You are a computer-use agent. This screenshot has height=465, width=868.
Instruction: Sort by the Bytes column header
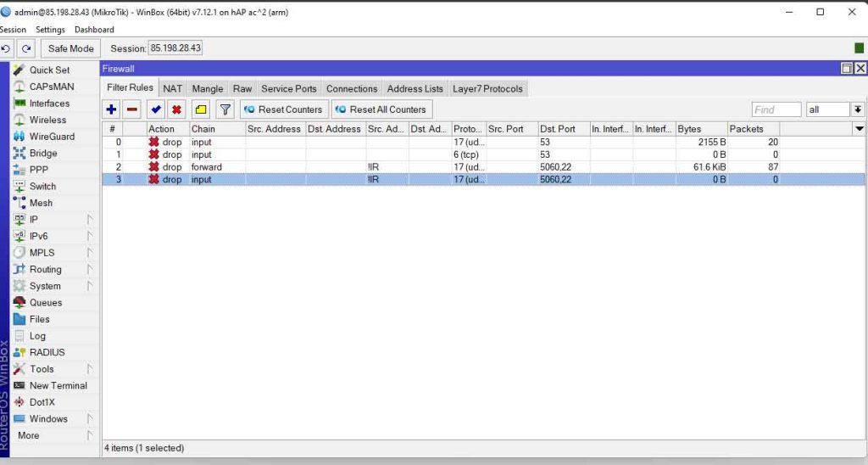coord(701,129)
